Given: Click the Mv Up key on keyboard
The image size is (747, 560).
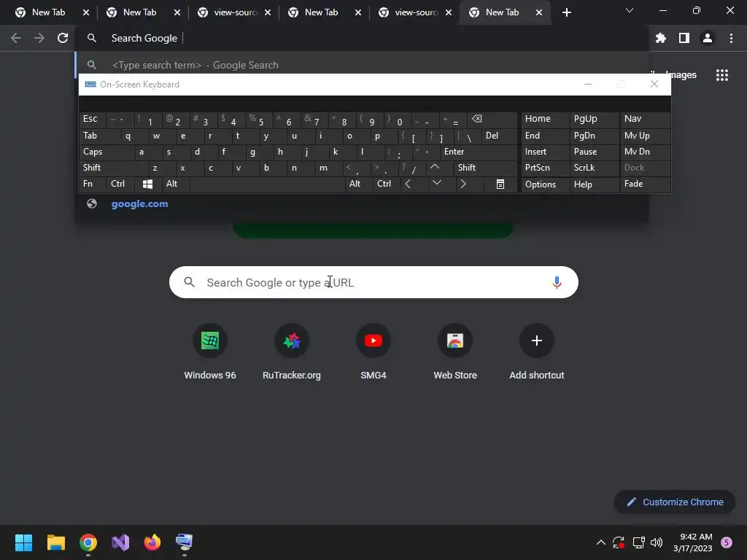Looking at the screenshot, I should click(646, 136).
